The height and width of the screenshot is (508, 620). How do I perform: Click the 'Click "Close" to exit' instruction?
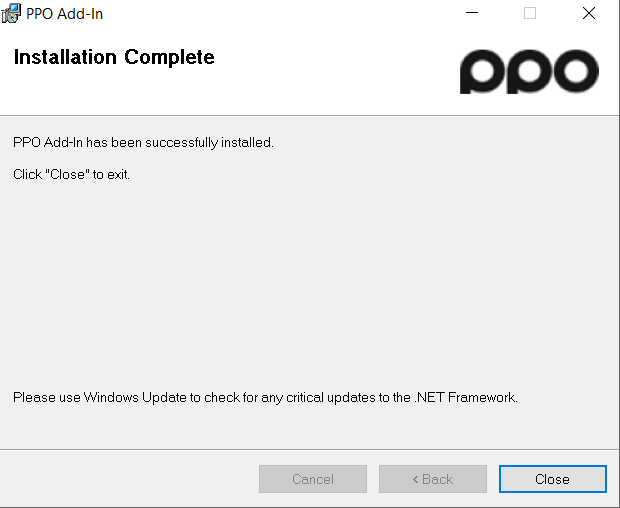72,174
